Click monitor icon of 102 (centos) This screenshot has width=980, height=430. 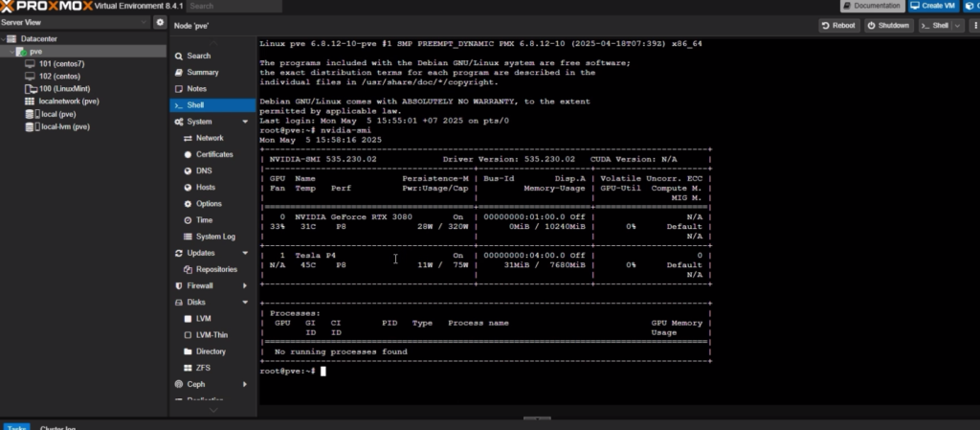(x=30, y=77)
